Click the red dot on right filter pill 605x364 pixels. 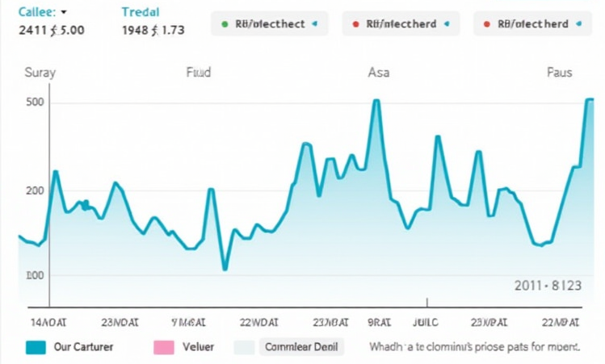click(486, 24)
